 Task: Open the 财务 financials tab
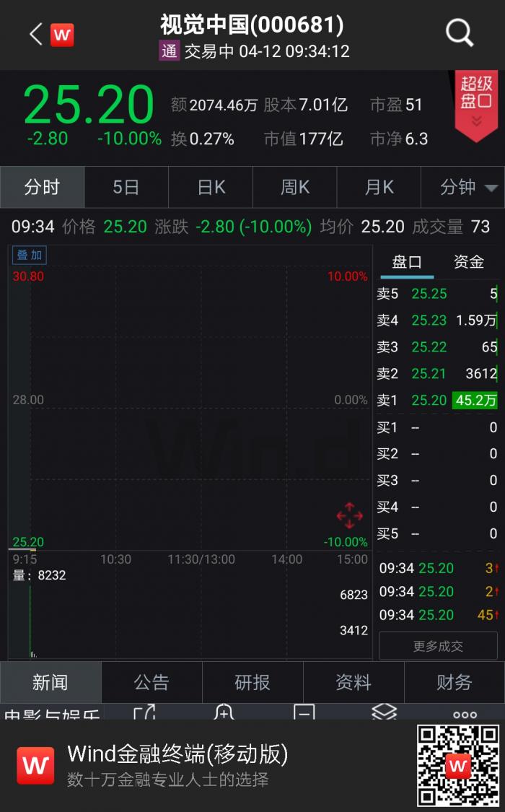[x=454, y=682]
